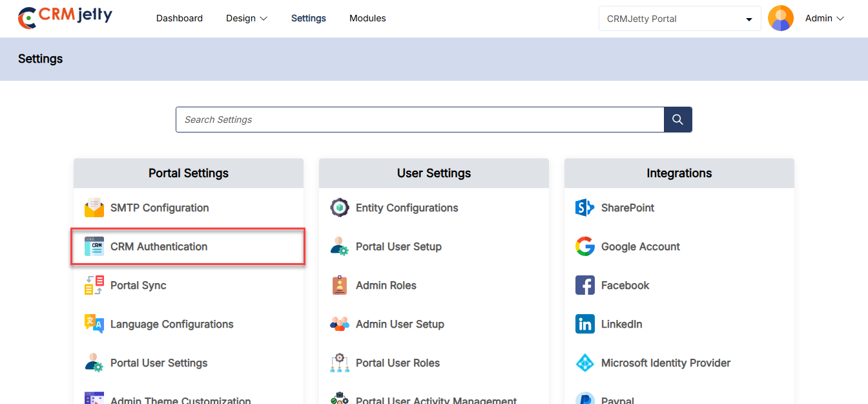
Task: Open the CRMJetty Portal selector dropdown
Action: click(679, 19)
